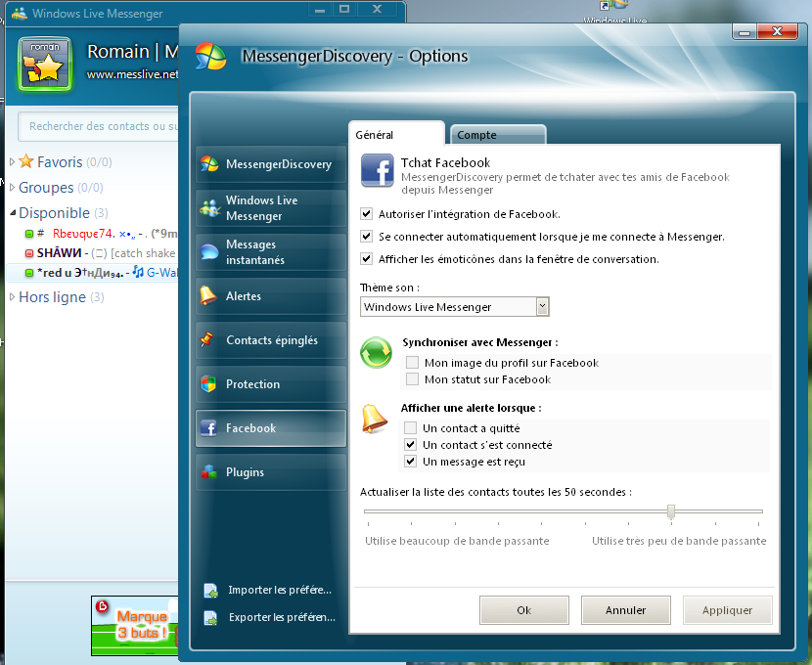This screenshot has width=812, height=665.
Task: Toggle Se connecter automatiquement checkbox
Action: [367, 237]
